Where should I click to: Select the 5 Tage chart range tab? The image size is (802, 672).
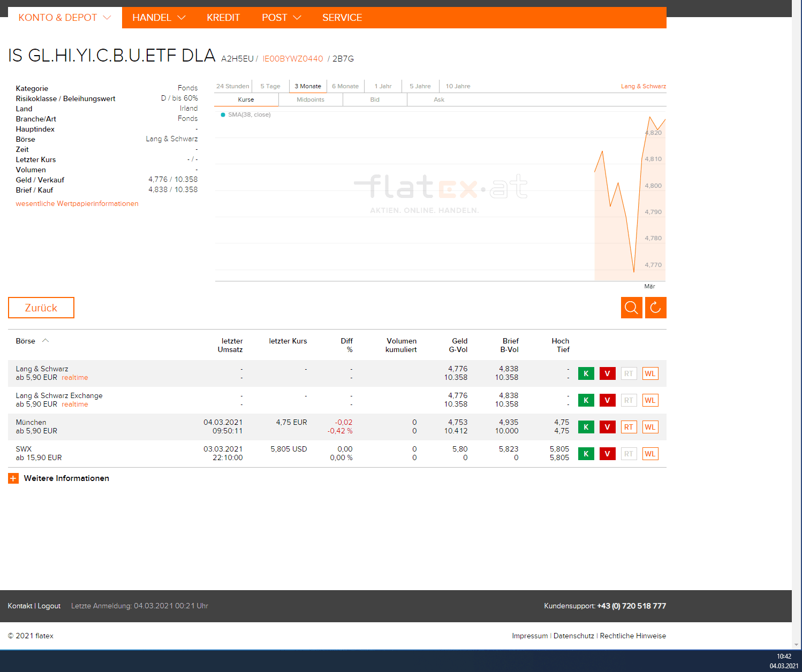[x=270, y=86]
